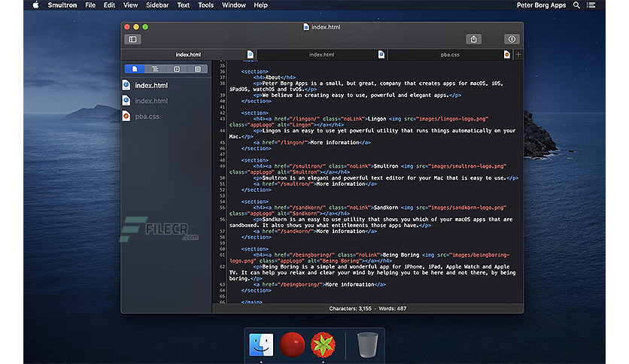Click the 'Smultron is an elegant' paragraph line
Viewport: 629px width, 364px height.
tap(385, 178)
